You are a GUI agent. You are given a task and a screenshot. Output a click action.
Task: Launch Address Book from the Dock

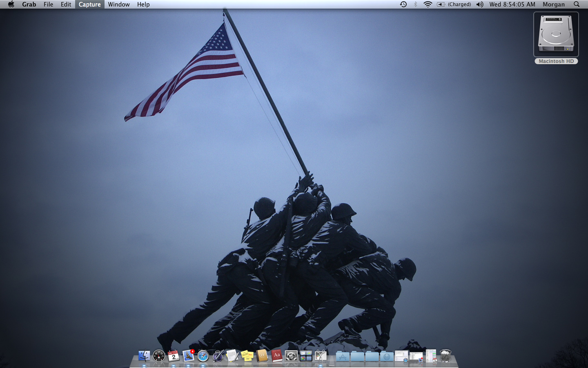pos(262,356)
